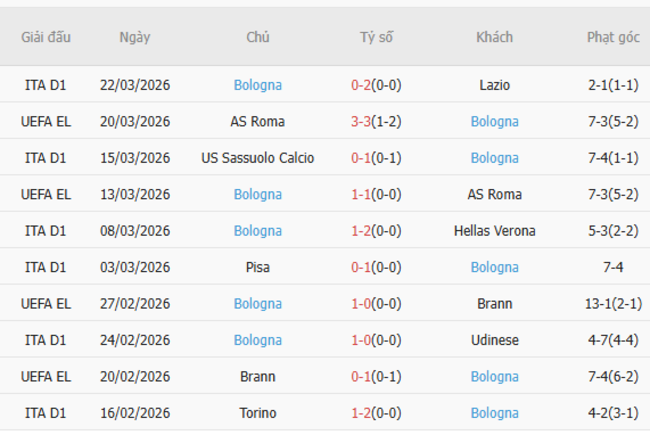Click the Phạt góc column header
The width and height of the screenshot is (650, 435).
tap(613, 37)
